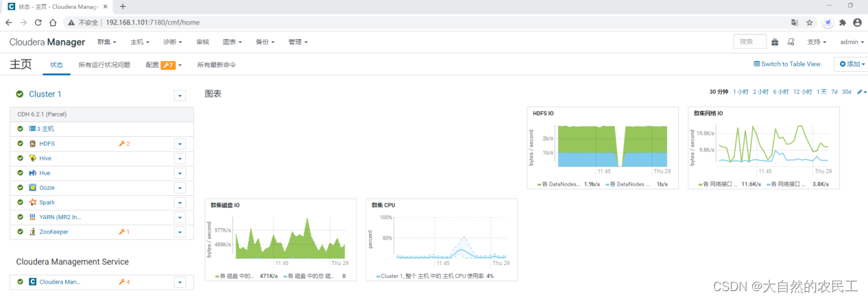The height and width of the screenshot is (300, 868).
Task: Click the green health status icon for Spark
Action: click(x=21, y=203)
